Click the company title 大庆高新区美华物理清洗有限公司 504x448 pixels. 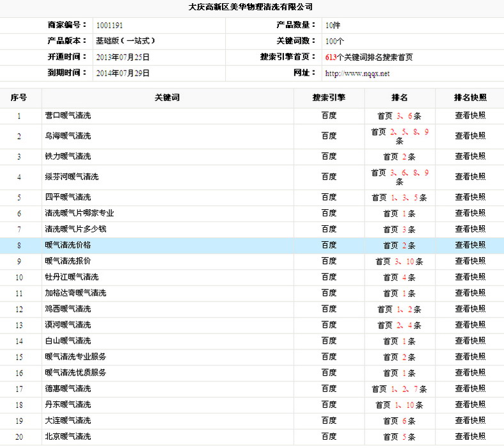pos(250,7)
